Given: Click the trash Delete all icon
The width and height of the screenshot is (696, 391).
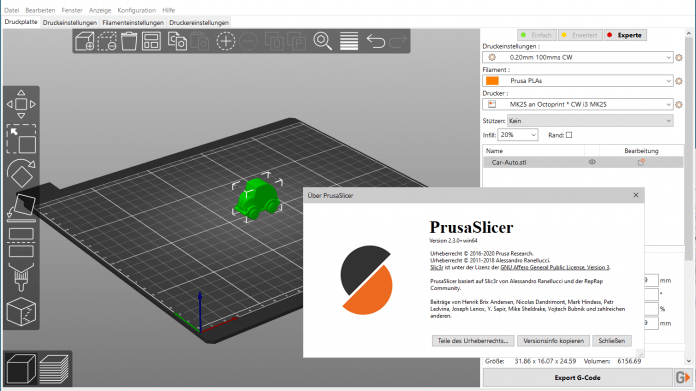Looking at the screenshot, I should pyautogui.click(x=129, y=41).
